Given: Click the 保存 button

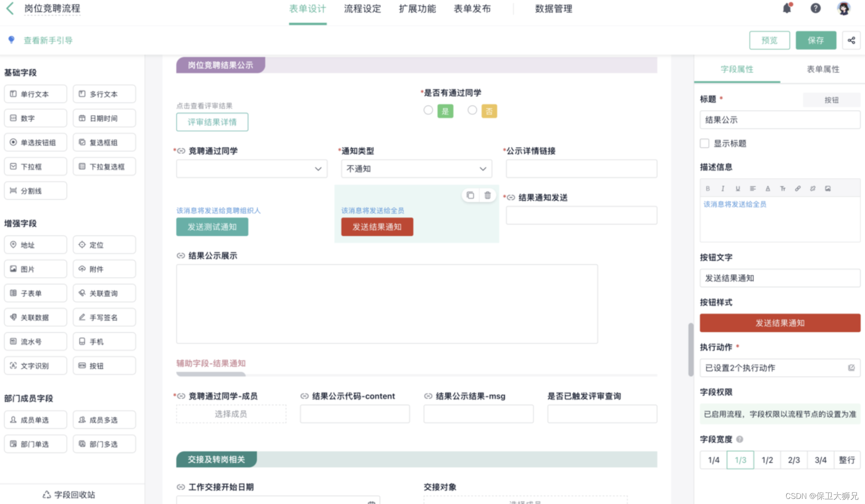Looking at the screenshot, I should coord(815,40).
